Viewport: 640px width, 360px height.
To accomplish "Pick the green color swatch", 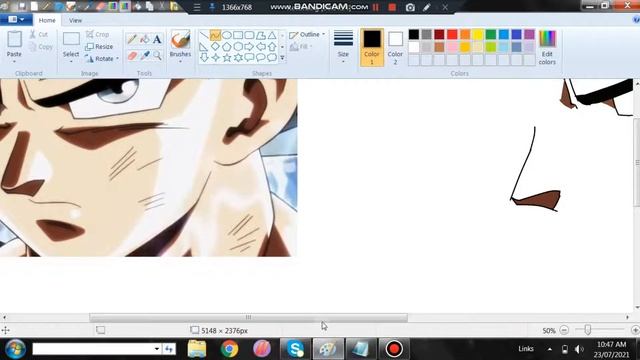I will pyautogui.click(x=491, y=34).
